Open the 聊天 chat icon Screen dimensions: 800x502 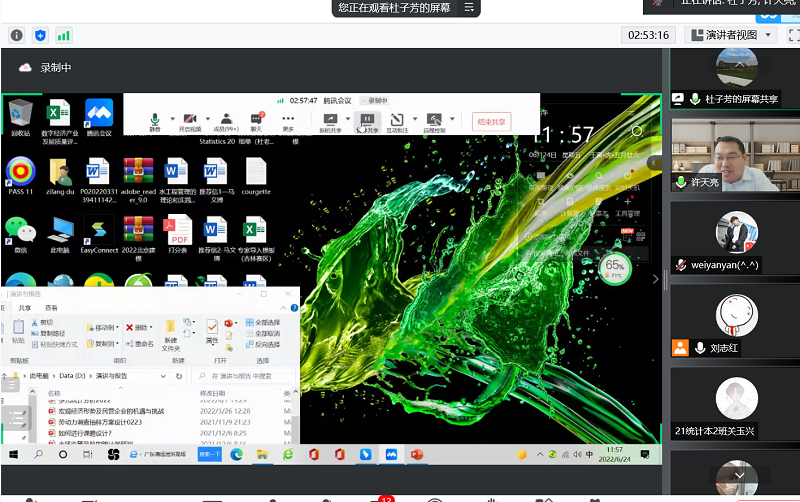point(257,122)
